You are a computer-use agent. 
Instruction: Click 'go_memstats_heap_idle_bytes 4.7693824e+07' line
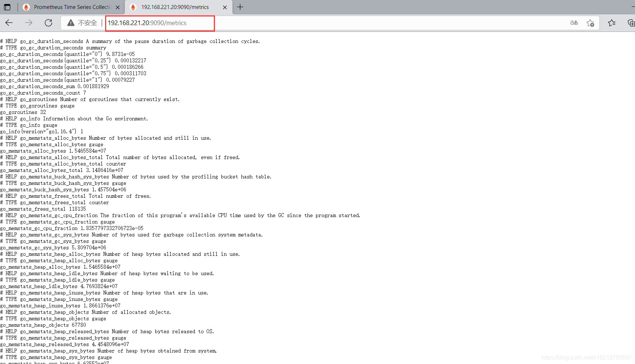(59, 286)
